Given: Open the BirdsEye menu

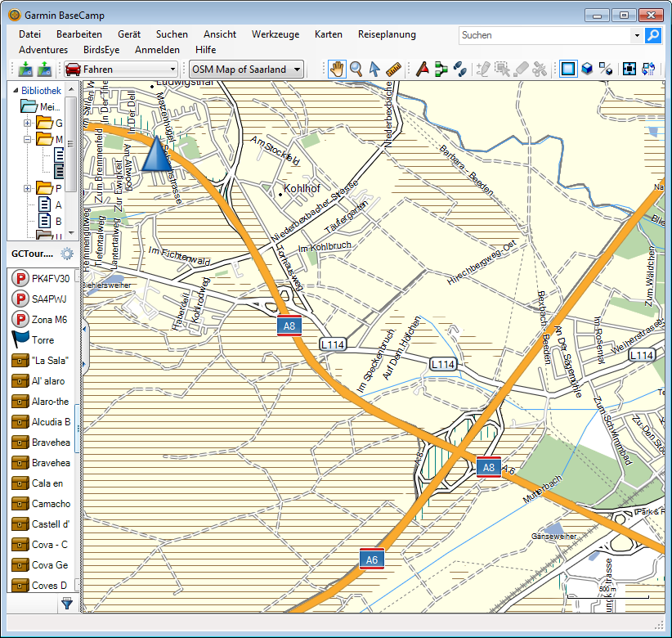Looking at the screenshot, I should [101, 50].
